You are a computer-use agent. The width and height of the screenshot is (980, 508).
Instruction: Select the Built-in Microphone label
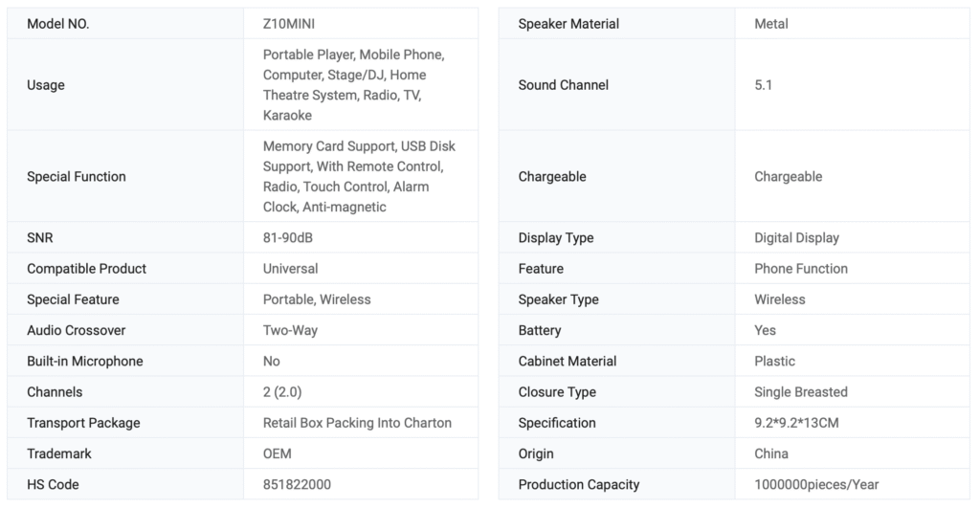85,361
